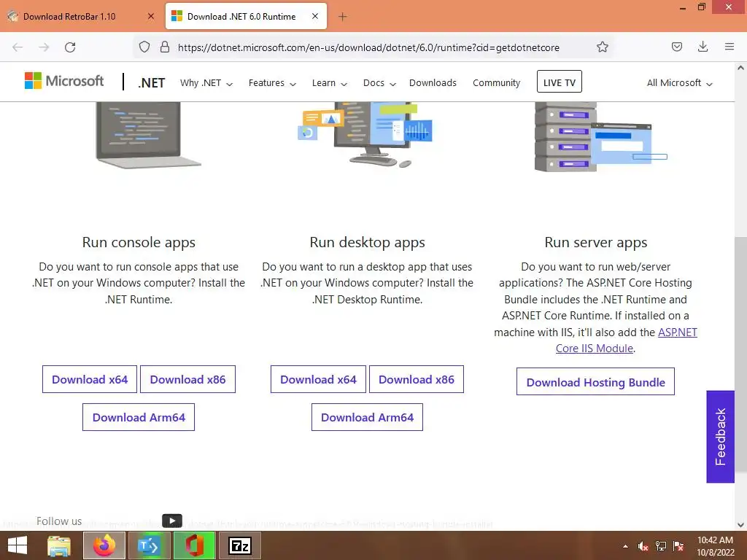Launch Office from taskbar

194,545
